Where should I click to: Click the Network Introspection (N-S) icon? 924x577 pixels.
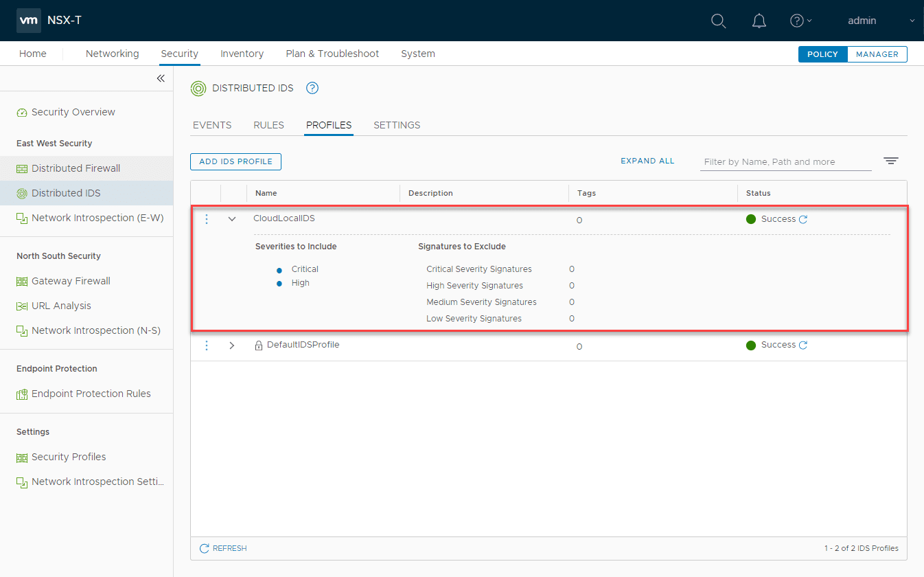pos(22,331)
